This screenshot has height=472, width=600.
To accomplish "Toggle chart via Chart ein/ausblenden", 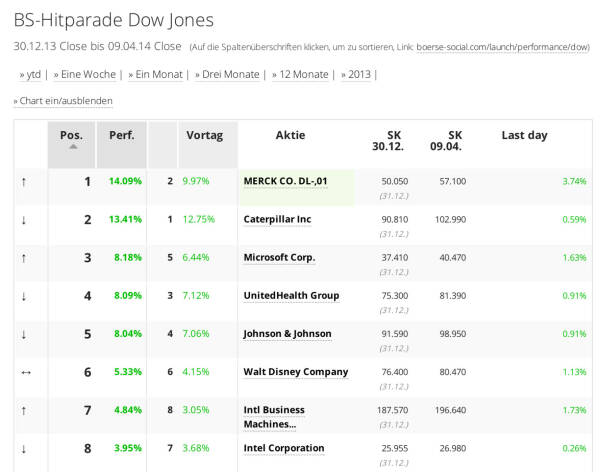I will tap(63, 101).
